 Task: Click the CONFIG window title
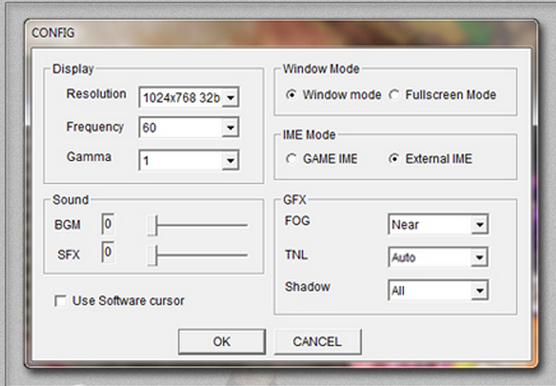click(x=53, y=33)
